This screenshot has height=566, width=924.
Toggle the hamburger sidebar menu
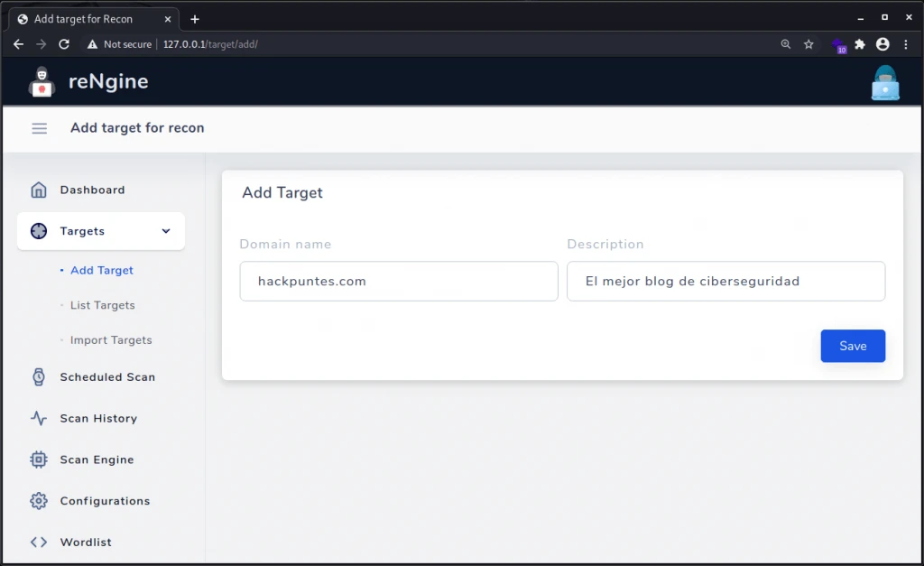point(40,128)
